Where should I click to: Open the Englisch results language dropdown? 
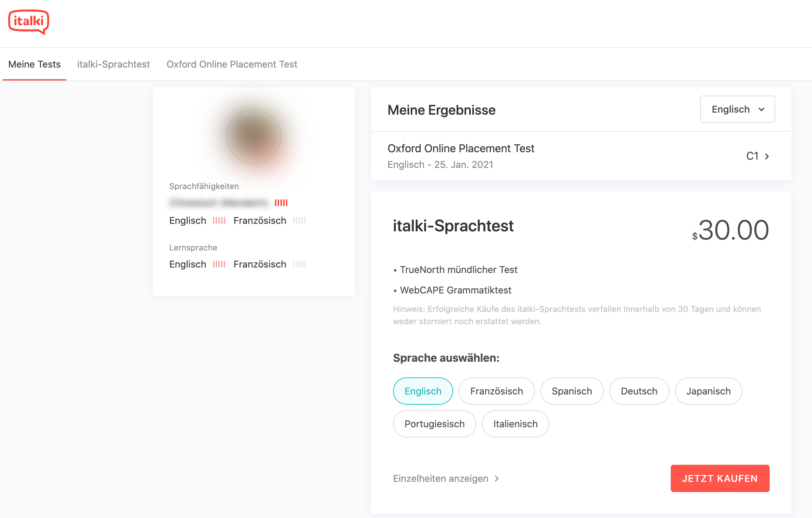(x=737, y=109)
